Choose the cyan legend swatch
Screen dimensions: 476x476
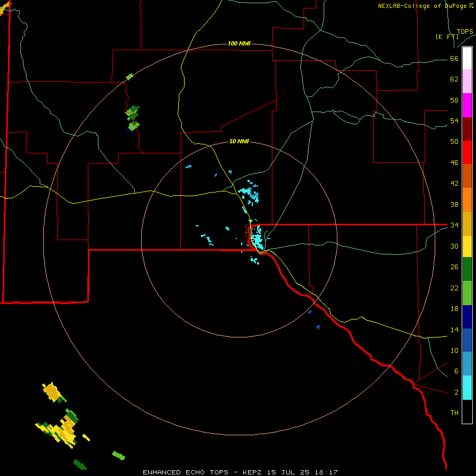coord(467,388)
